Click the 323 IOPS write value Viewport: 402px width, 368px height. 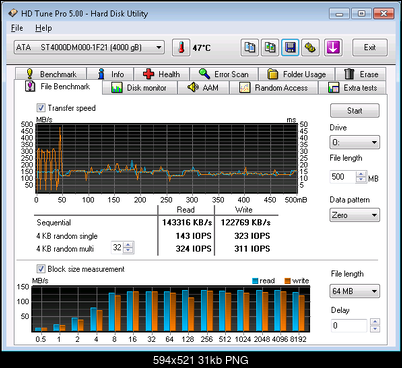point(252,236)
